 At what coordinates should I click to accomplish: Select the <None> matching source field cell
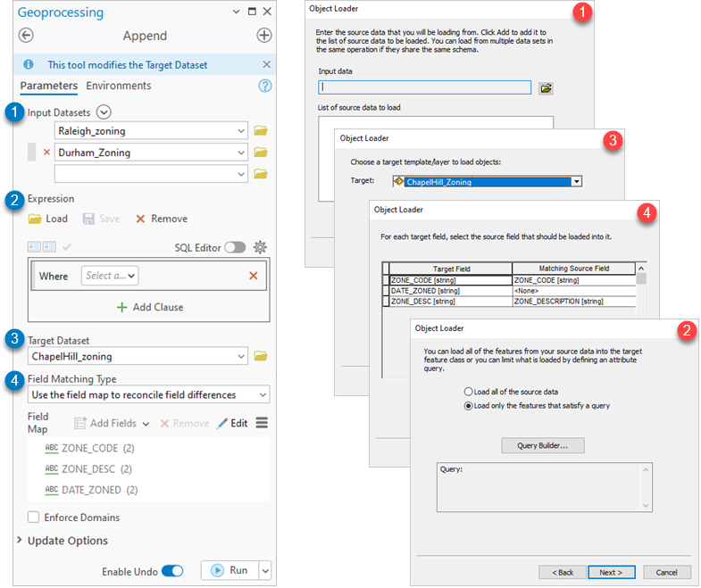[x=574, y=291]
